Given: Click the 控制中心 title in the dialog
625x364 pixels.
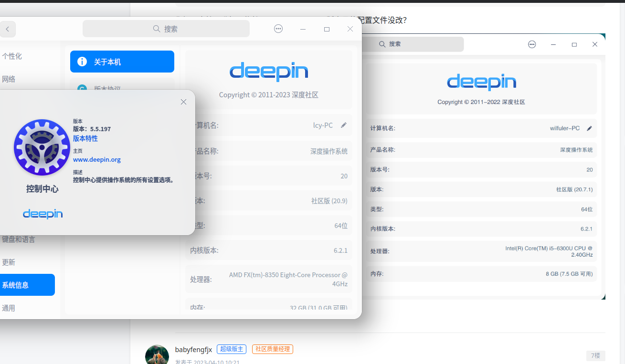Looking at the screenshot, I should (x=42, y=189).
